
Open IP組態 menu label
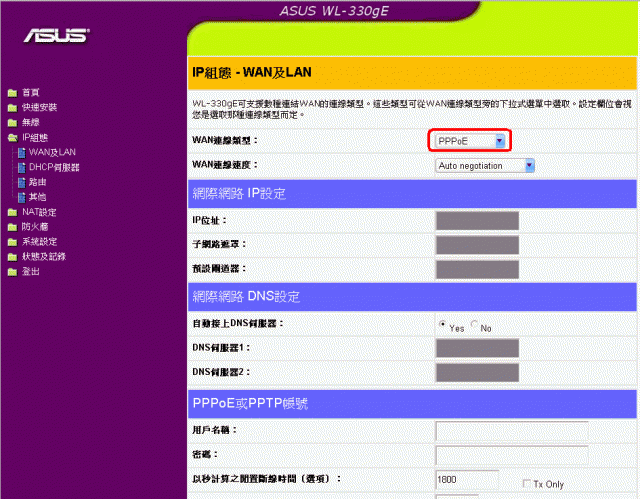[x=35, y=138]
